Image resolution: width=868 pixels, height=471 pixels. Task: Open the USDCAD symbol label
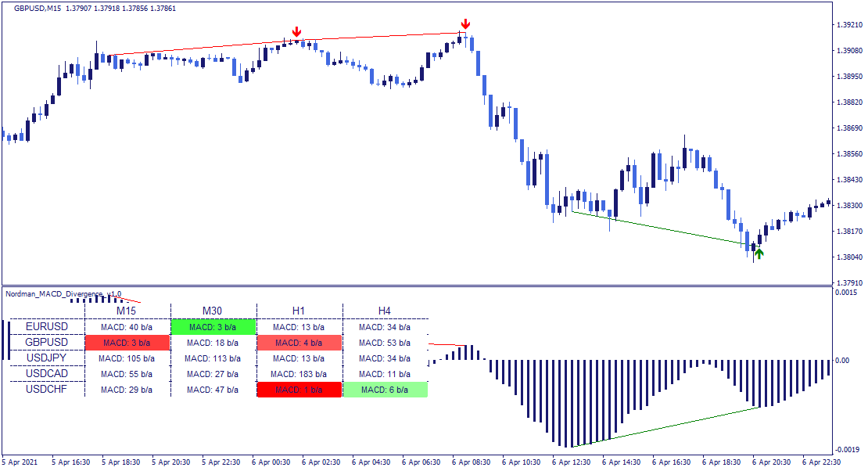46,374
